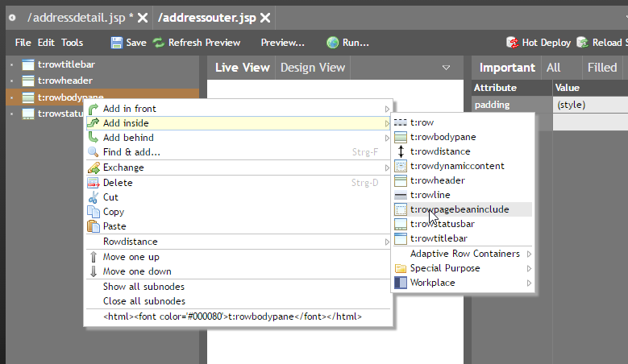Click the Save disk icon in toolbar
This screenshot has width=628, height=364.
(117, 43)
